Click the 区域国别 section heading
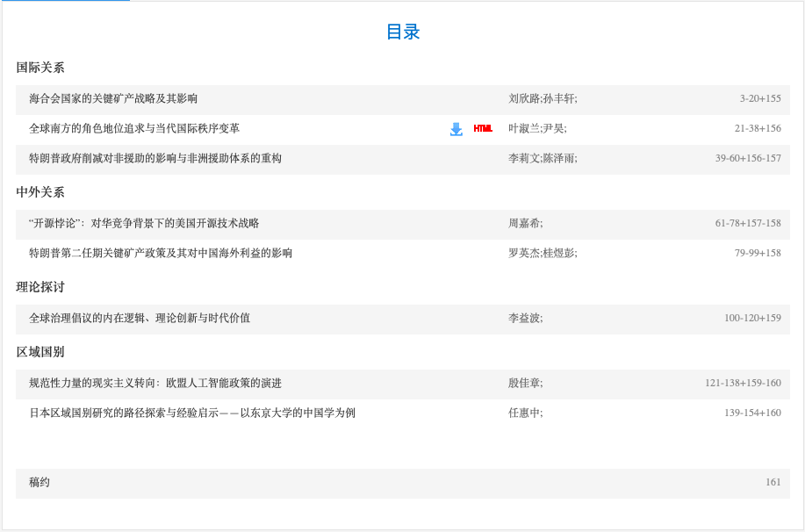805x532 pixels. tap(40, 352)
